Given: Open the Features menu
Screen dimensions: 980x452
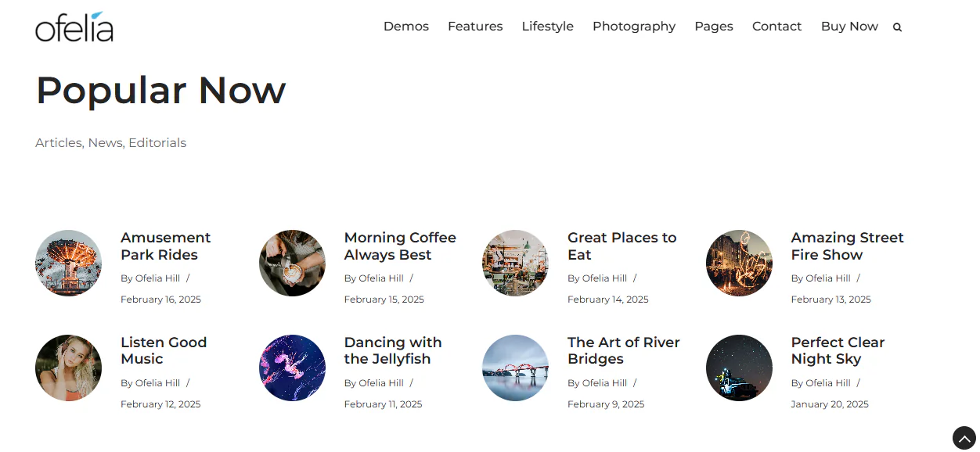Looking at the screenshot, I should tap(475, 26).
